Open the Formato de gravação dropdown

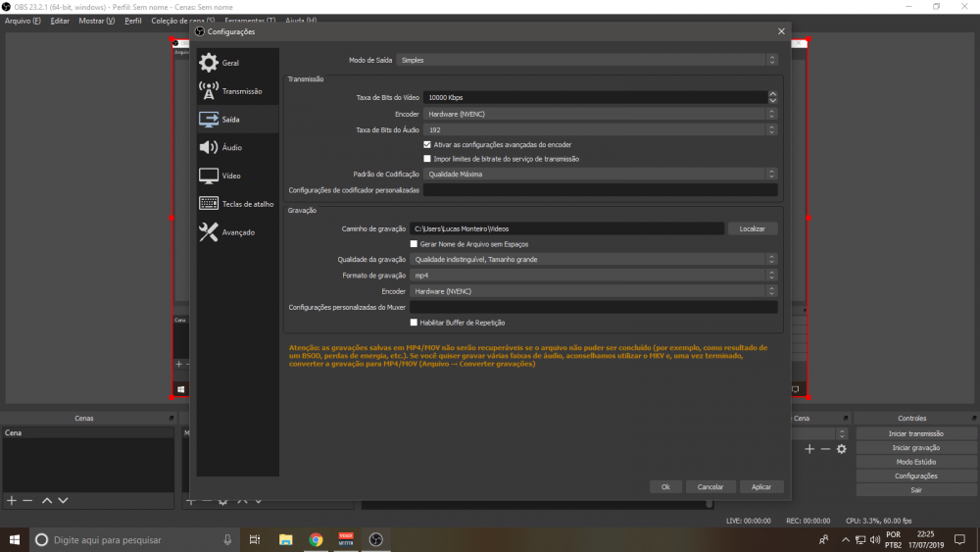[593, 276]
